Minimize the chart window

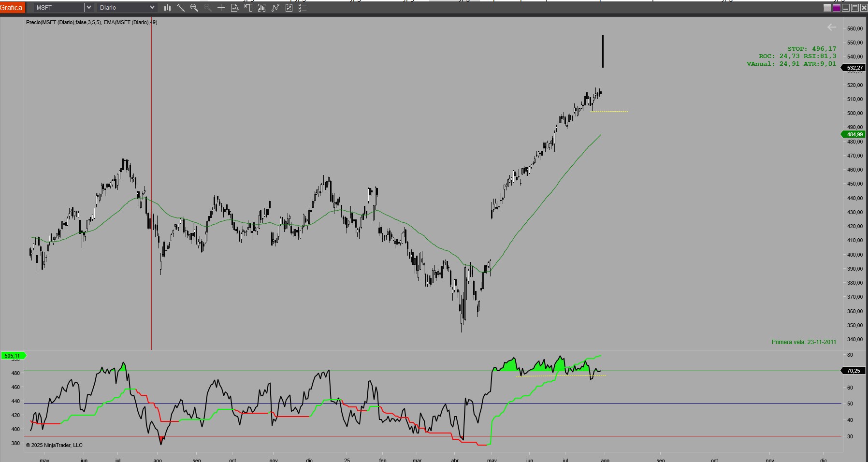coord(846,8)
